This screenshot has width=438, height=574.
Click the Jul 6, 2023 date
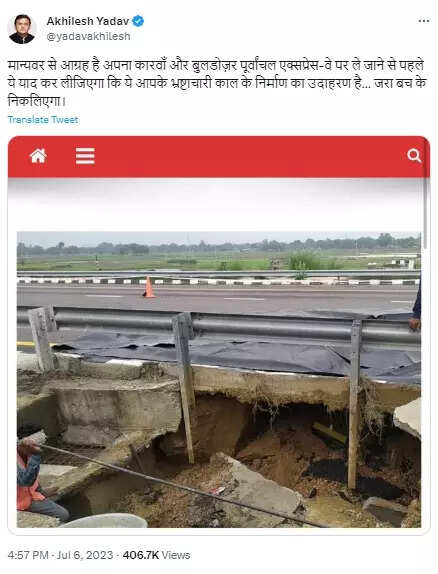[x=85, y=555]
